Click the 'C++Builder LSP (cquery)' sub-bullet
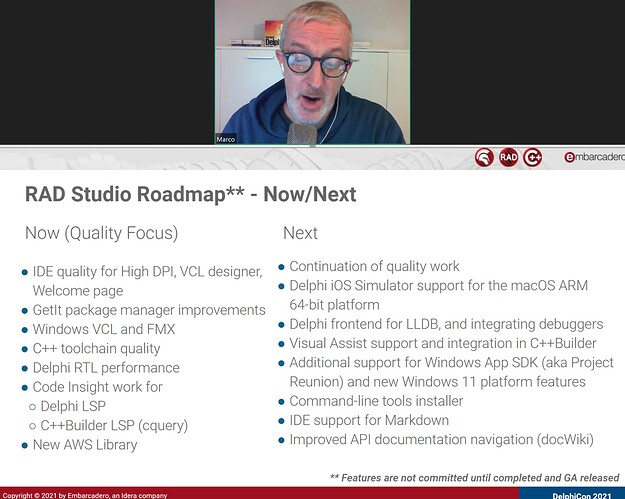 (114, 425)
